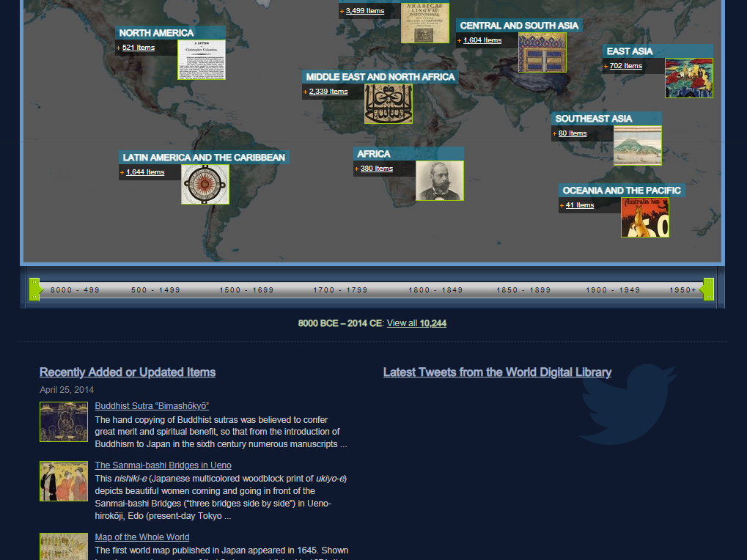Image resolution: width=747 pixels, height=560 pixels.
Task: Open the 380 Items link for Africa
Action: coord(376,169)
